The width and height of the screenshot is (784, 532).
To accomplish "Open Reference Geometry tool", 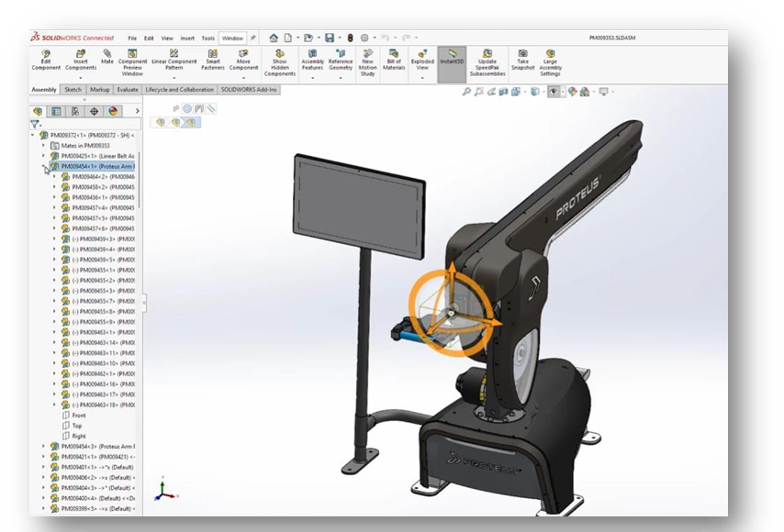I will pyautogui.click(x=341, y=60).
